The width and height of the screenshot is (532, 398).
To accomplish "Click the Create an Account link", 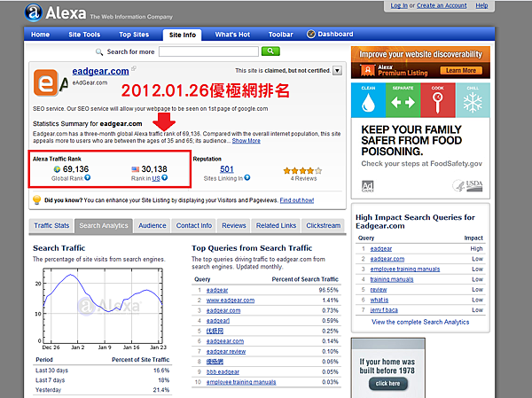I will pyautogui.click(x=442, y=5).
